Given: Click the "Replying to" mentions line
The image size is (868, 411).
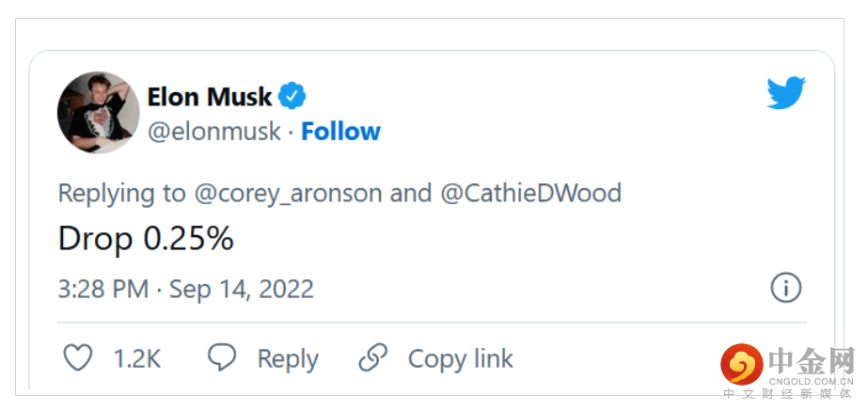Looking at the screenshot, I should (339, 194).
